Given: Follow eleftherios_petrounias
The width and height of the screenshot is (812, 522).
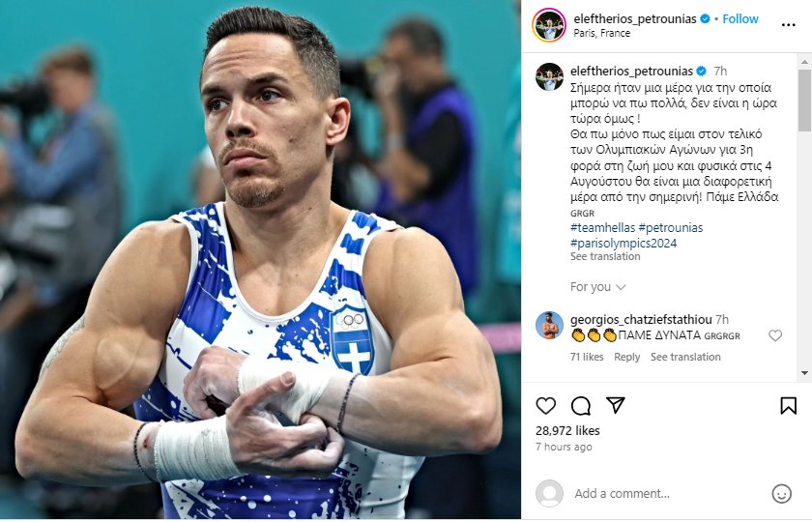Looking at the screenshot, I should (740, 18).
